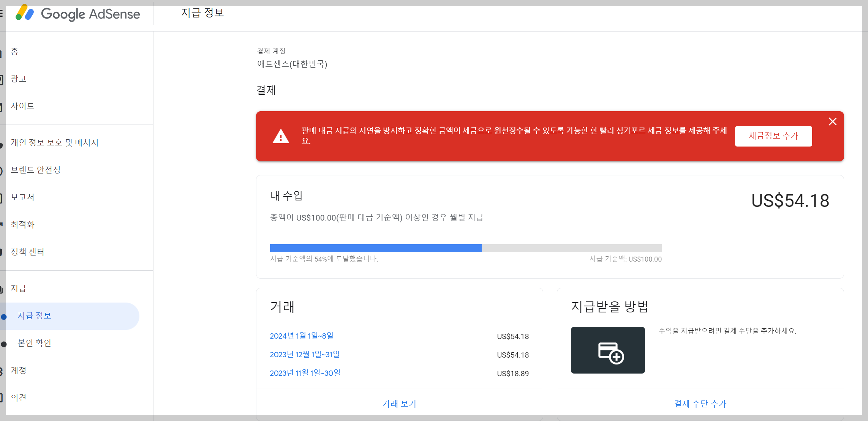Open 브랜드 안전성 in sidebar
868x421 pixels.
[35, 170]
